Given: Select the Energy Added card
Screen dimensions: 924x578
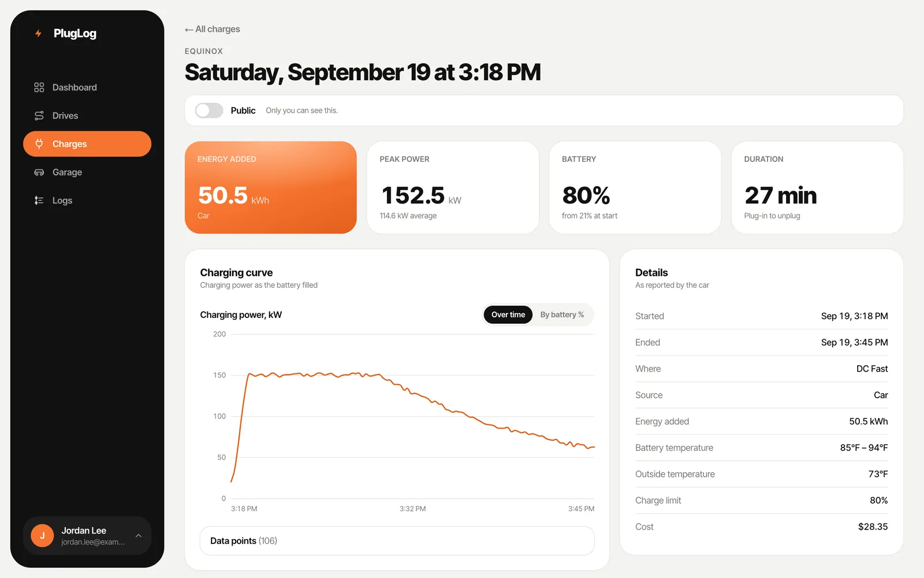Looking at the screenshot, I should tap(271, 187).
